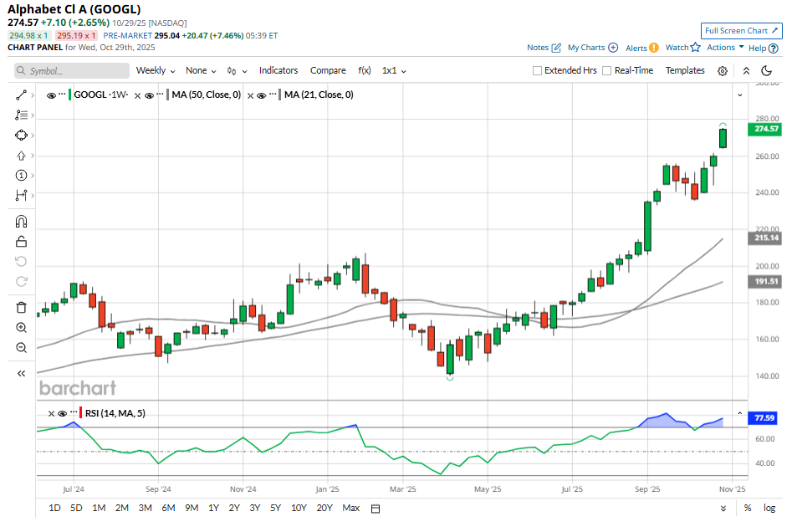The image size is (792, 532).
Task: Open the Indicators menu
Action: (x=278, y=71)
